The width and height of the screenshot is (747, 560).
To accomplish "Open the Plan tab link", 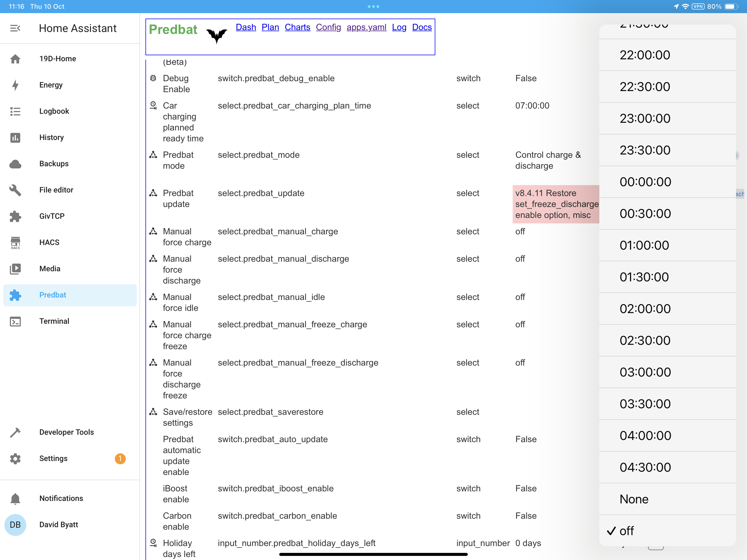I will (x=270, y=27).
